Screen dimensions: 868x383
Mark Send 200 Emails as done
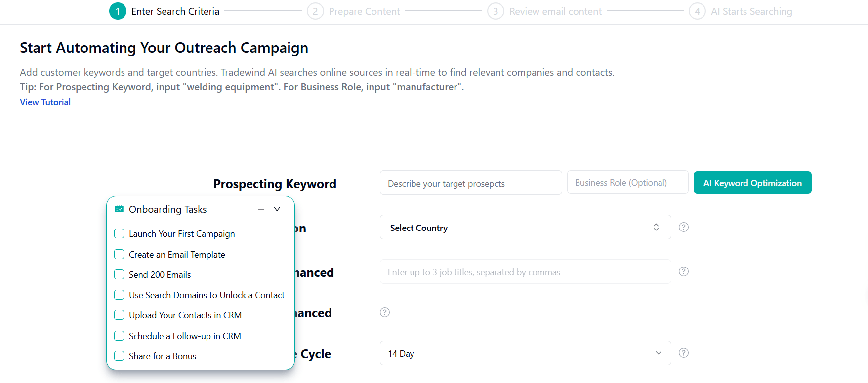119,274
